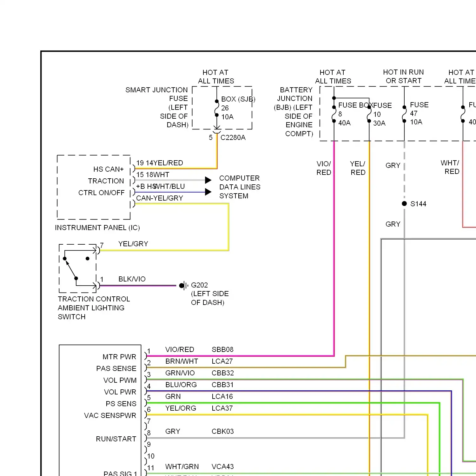This screenshot has width=476, height=476.
Task: Click the BATTERY JUNCTION (BJB) label
Action: click(294, 112)
